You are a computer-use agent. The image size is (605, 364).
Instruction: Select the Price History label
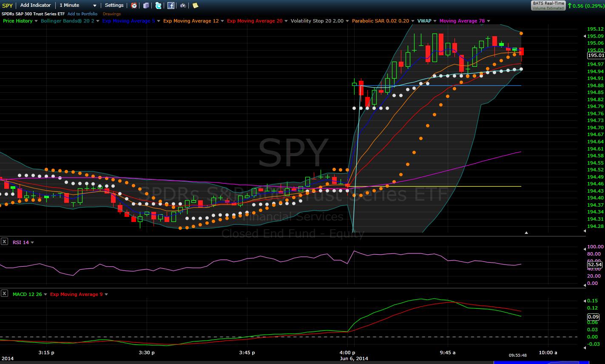click(17, 21)
